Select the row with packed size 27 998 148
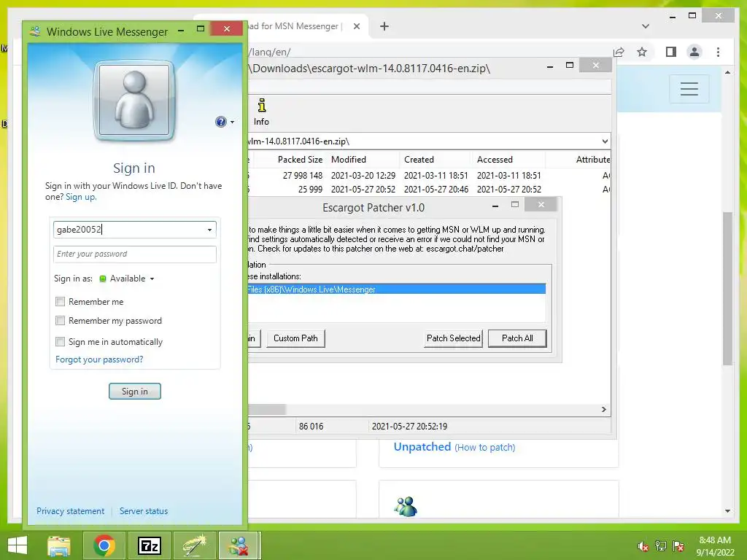747x560 pixels. click(429, 175)
